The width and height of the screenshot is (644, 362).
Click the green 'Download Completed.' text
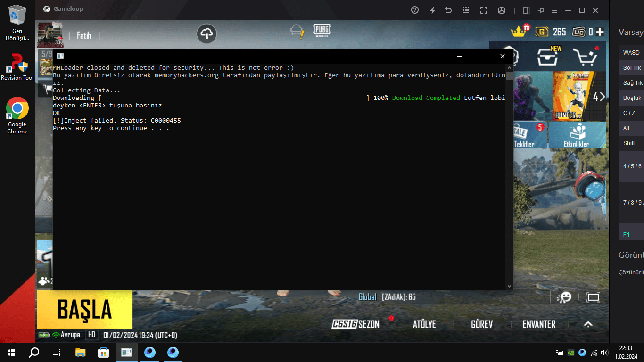(x=428, y=98)
